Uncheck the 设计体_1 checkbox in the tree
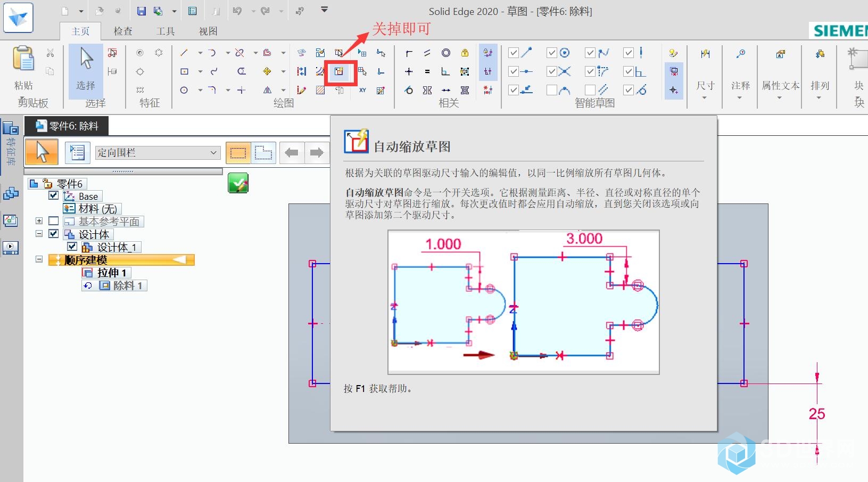 point(72,247)
